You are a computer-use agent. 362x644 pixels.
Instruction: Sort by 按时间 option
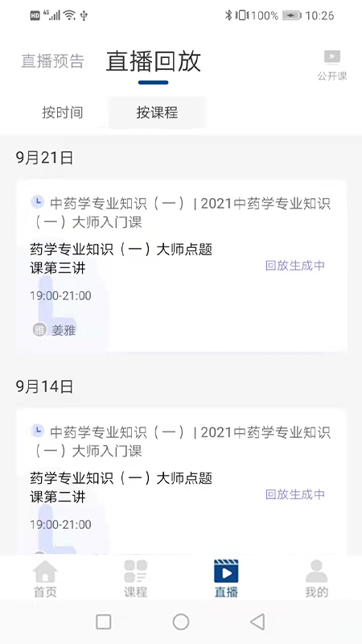click(x=63, y=112)
